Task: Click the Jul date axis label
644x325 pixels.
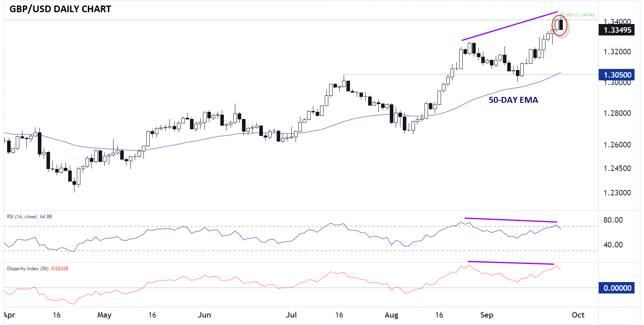Action: click(x=291, y=315)
